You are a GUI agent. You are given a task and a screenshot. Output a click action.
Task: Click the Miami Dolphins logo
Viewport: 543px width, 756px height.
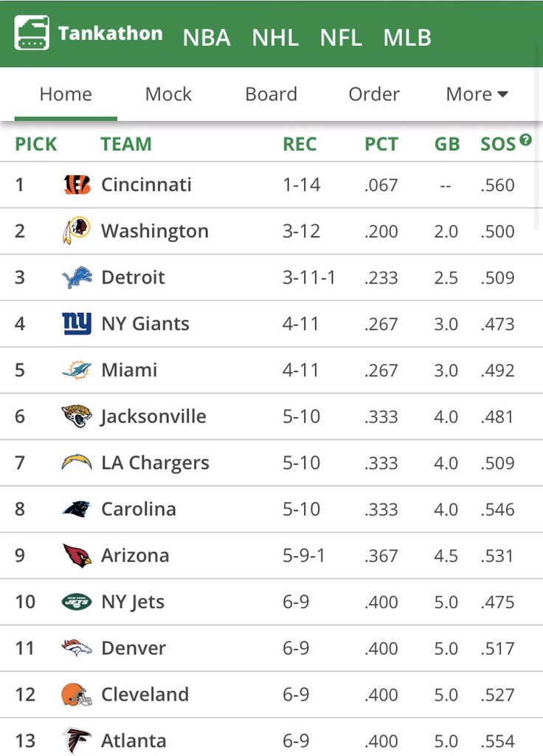click(x=77, y=370)
